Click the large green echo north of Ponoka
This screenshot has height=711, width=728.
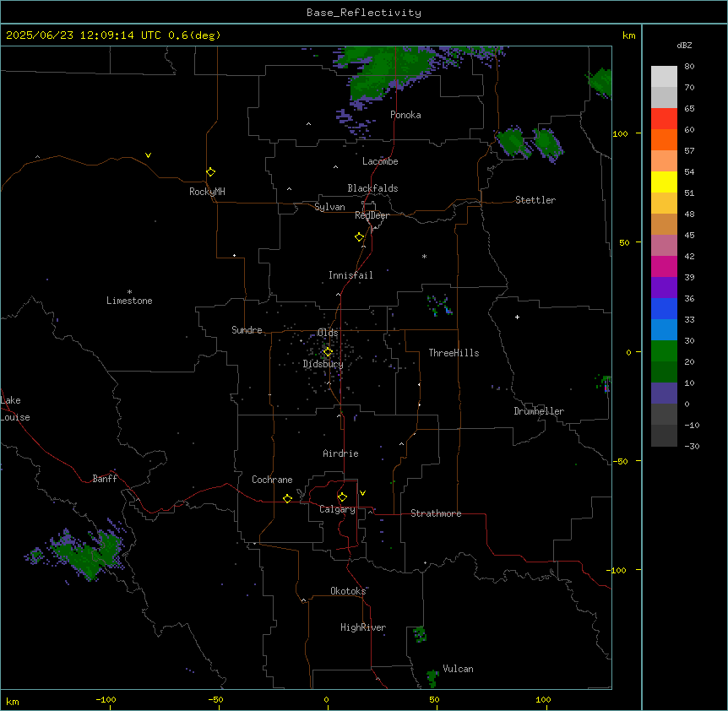pyautogui.click(x=385, y=71)
